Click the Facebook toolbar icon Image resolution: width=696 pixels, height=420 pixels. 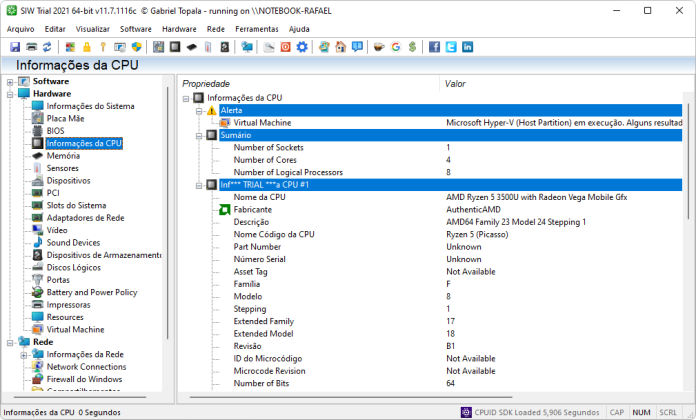pyautogui.click(x=434, y=47)
